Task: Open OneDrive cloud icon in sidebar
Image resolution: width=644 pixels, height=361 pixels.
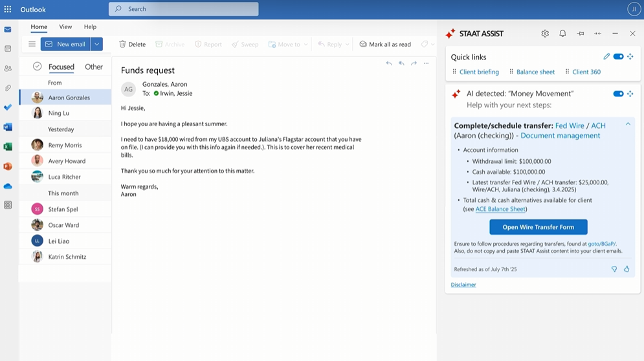Action: pos(8,186)
